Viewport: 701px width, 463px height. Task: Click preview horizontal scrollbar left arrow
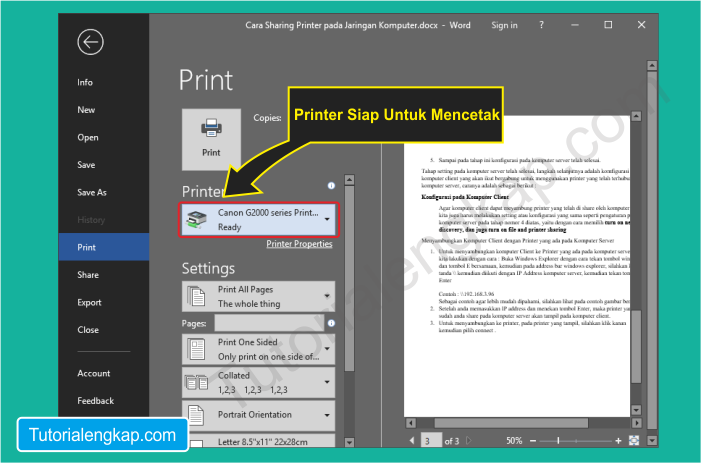coord(411,423)
